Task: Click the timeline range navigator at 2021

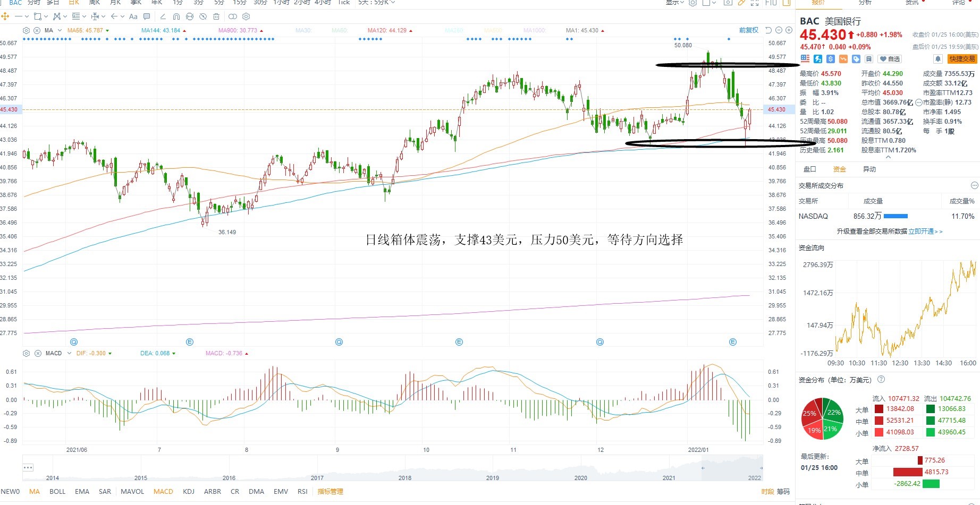Action: (x=669, y=477)
